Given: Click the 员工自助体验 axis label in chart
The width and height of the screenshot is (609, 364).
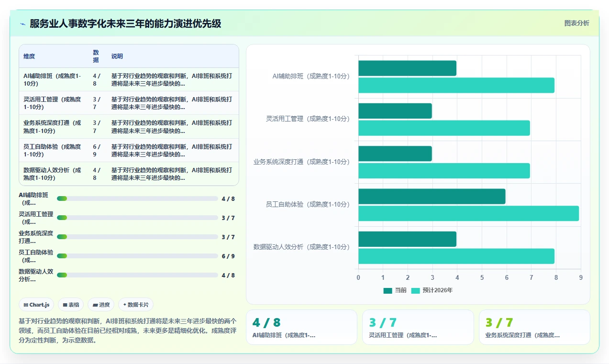Looking at the screenshot, I should (308, 204).
